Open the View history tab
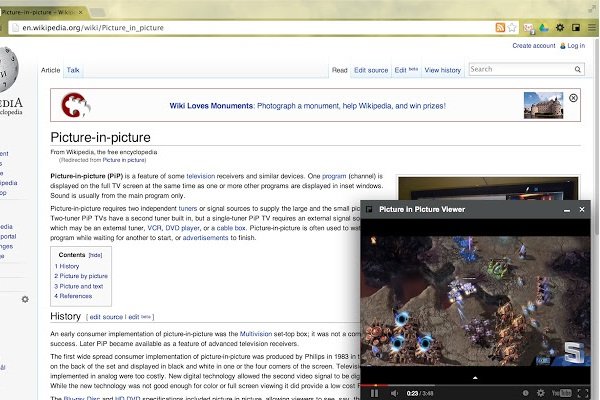 [x=443, y=70]
